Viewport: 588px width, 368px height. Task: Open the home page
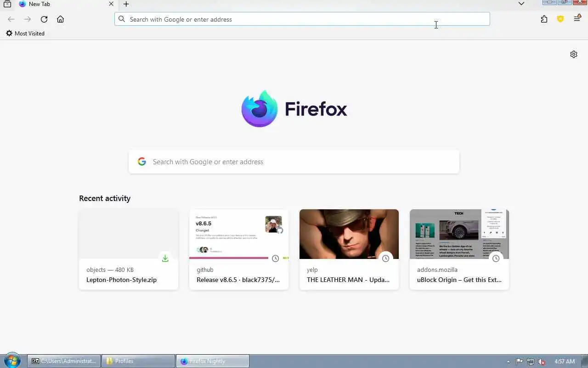(x=60, y=19)
